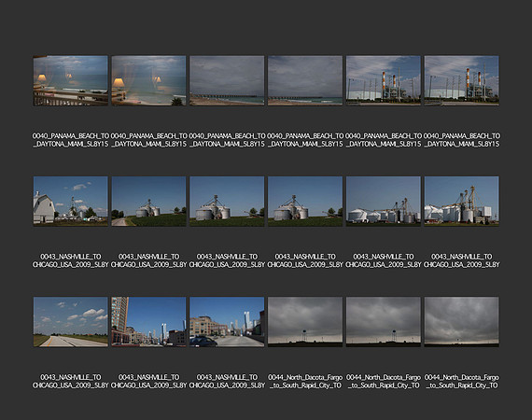Open the grain silo beside road thumbnail
The width and height of the screenshot is (532, 420).
pyautogui.click(x=148, y=202)
